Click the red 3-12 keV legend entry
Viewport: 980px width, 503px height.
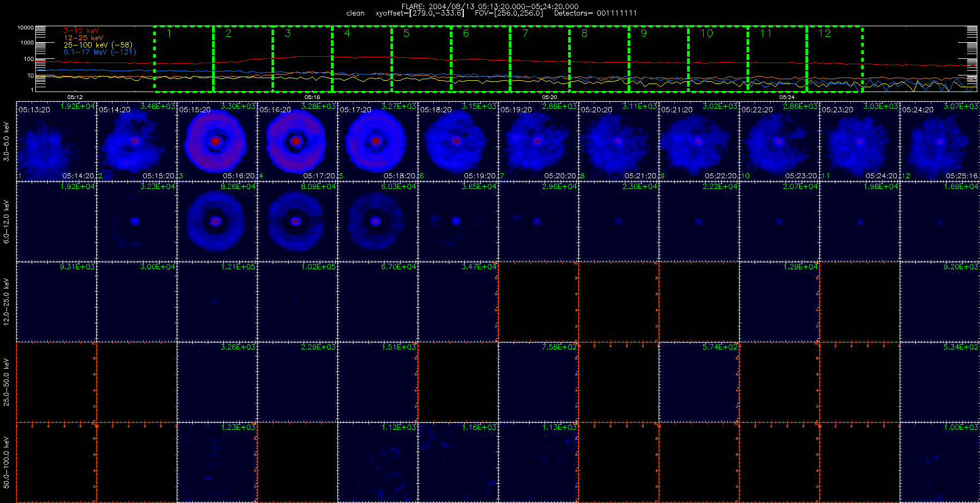point(81,31)
